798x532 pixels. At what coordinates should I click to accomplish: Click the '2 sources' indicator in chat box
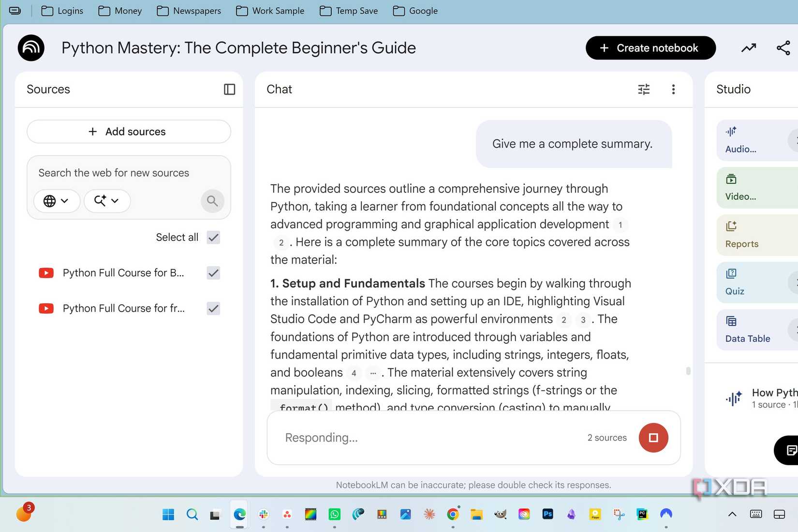(x=607, y=438)
